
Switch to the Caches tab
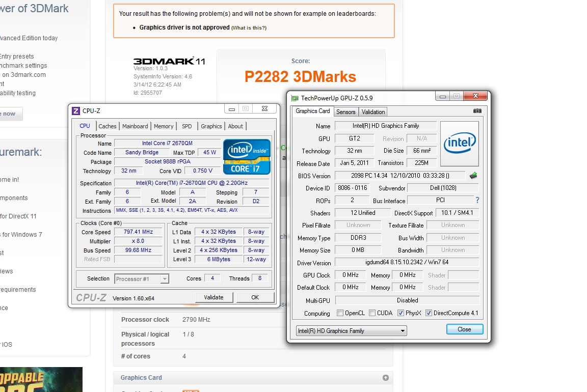(x=108, y=126)
